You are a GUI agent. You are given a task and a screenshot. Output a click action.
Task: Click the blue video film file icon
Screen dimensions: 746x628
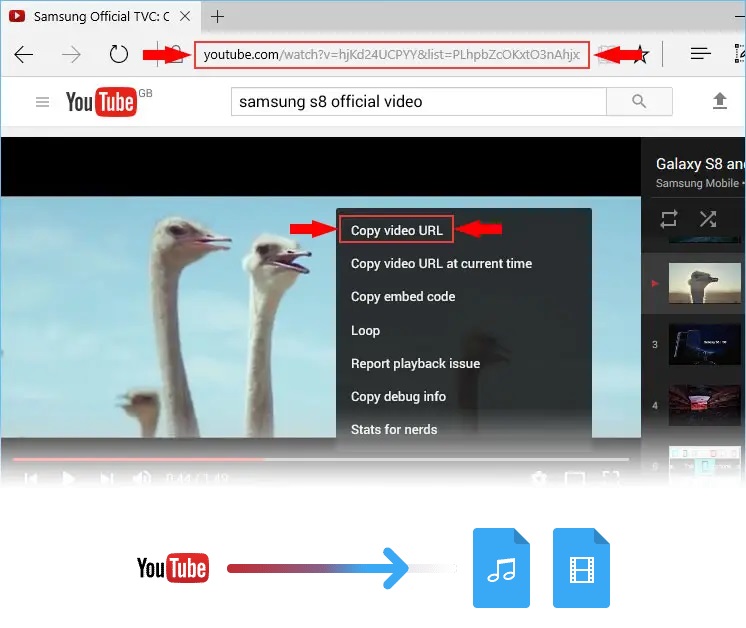(x=581, y=568)
